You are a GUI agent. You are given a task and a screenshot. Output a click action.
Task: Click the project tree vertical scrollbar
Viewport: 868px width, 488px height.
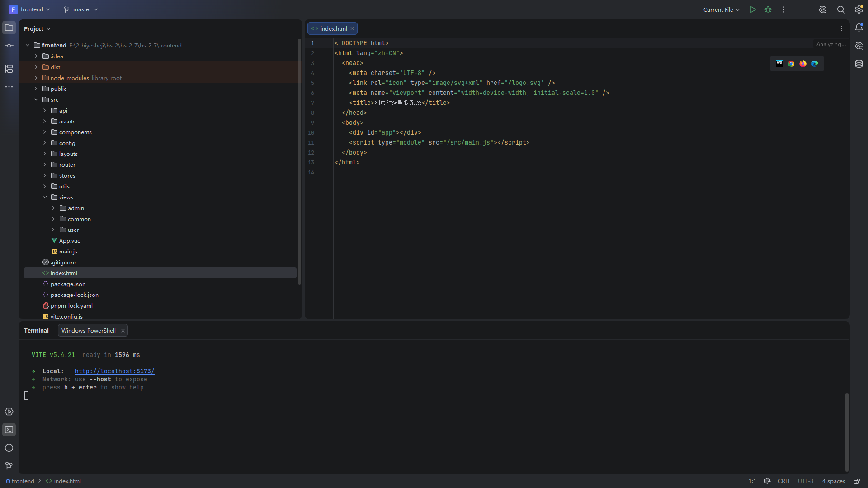pyautogui.click(x=299, y=163)
